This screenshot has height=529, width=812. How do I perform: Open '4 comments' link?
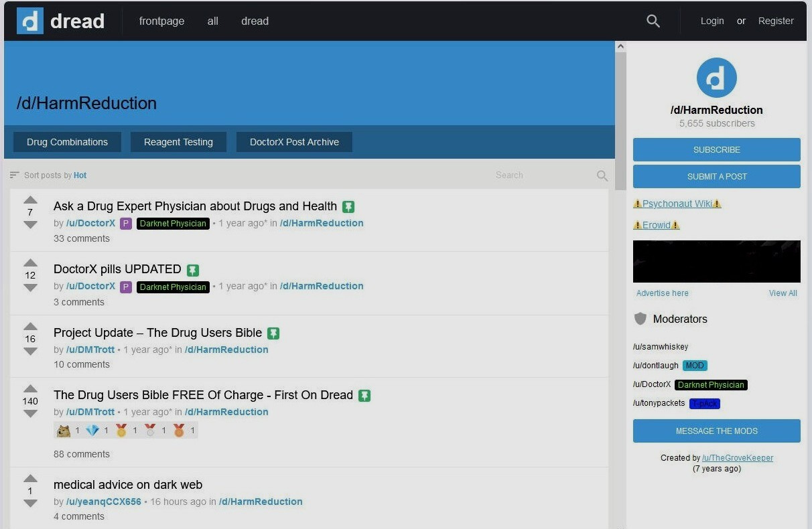(x=79, y=516)
